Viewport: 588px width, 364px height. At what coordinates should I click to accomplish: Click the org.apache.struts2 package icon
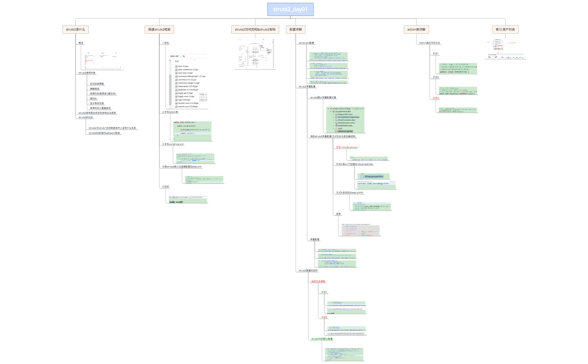(x=333, y=111)
